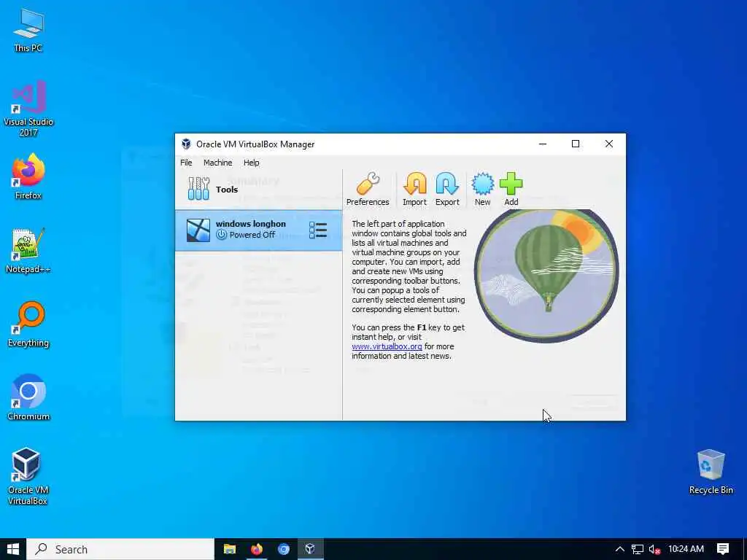Open This PC desktop icon
This screenshot has height=560, width=747.
(28, 29)
